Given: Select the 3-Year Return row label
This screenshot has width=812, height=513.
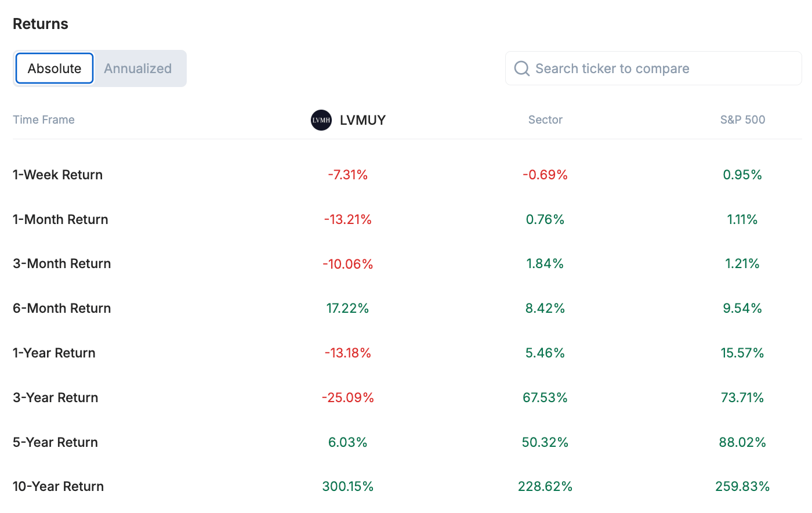Looking at the screenshot, I should coord(55,398).
